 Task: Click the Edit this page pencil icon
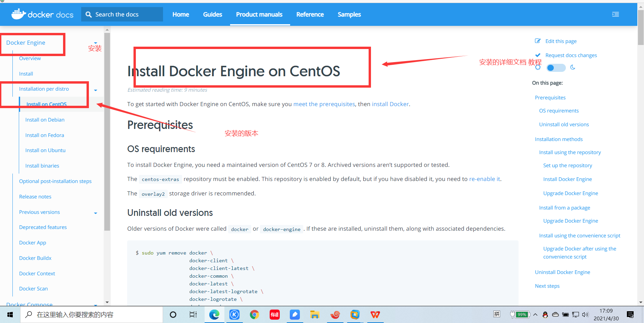pyautogui.click(x=538, y=41)
